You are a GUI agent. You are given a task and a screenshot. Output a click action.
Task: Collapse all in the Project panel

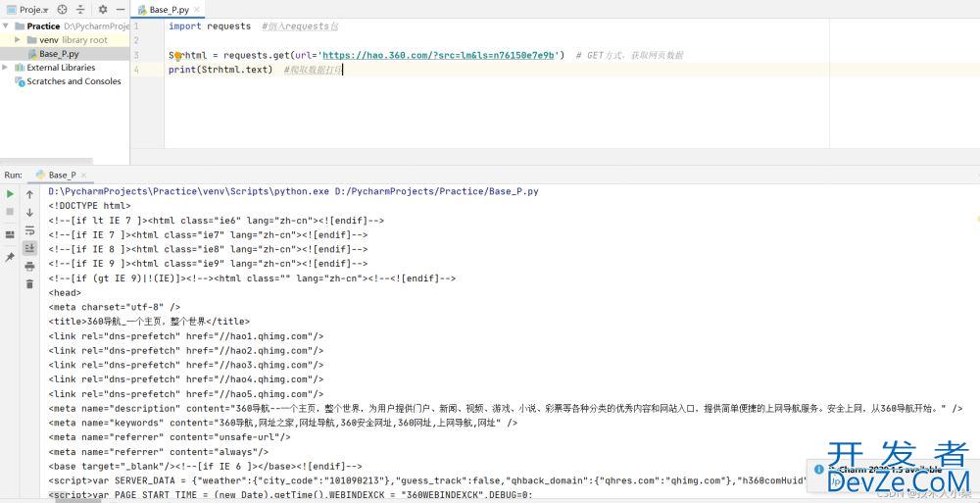(x=80, y=10)
